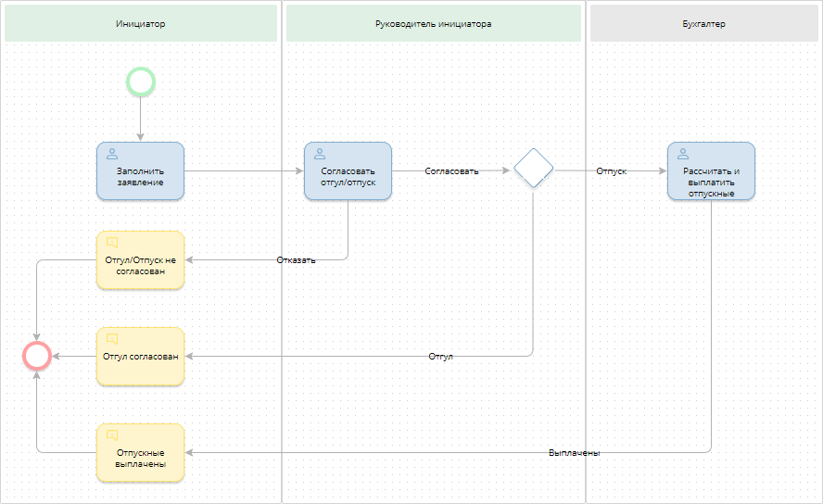Select the Руководитель инициатора swimlane header
Image resolution: width=823 pixels, height=504 pixels.
click(x=434, y=23)
